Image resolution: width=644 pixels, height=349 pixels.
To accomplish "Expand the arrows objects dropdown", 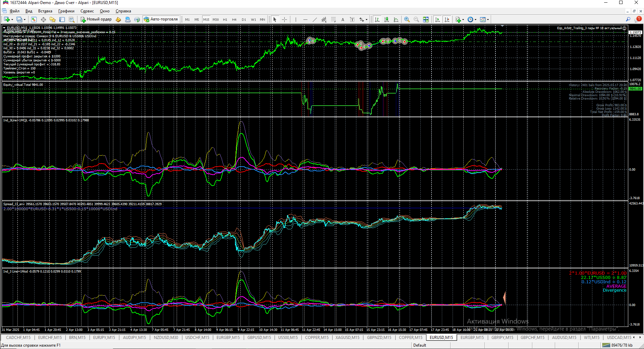I will pyautogui.click(x=366, y=19).
